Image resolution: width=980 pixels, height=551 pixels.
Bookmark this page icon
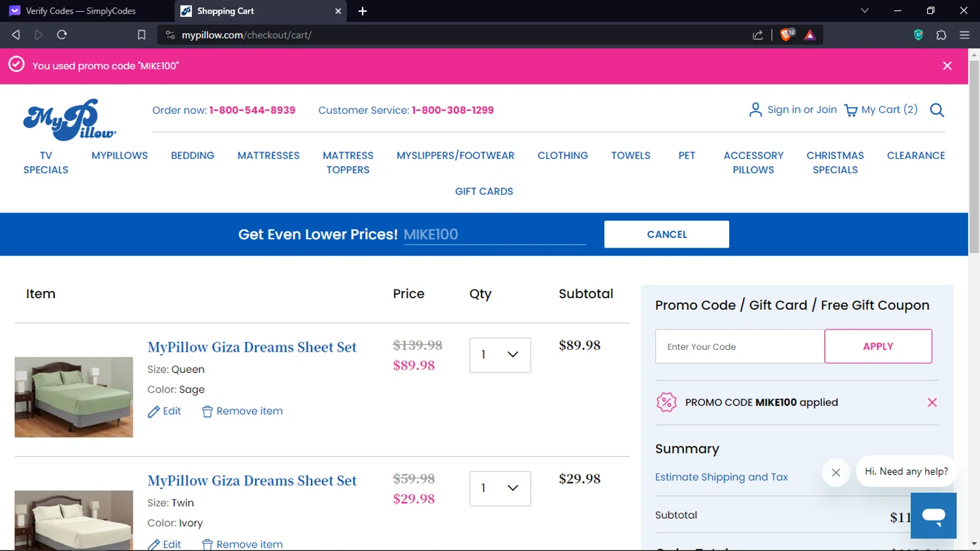click(x=141, y=35)
